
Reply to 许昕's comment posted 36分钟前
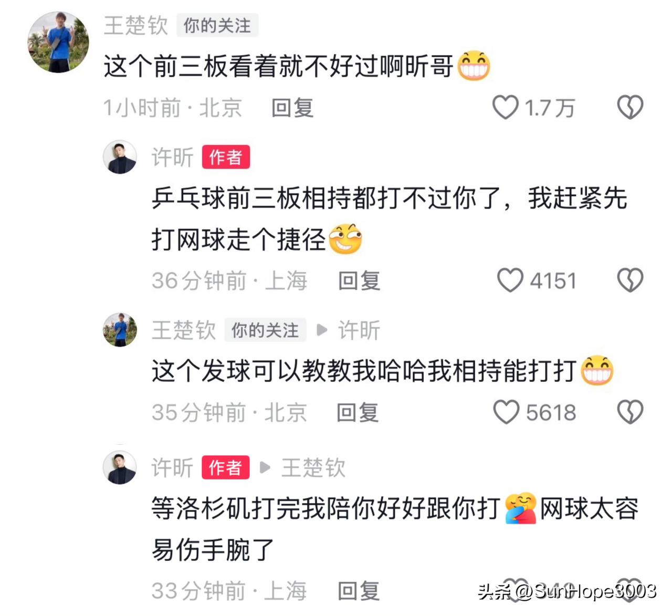point(359,280)
